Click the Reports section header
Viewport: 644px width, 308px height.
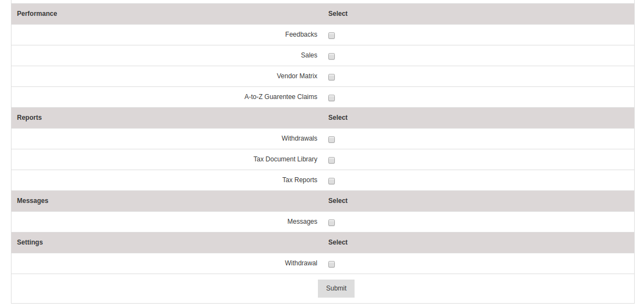(29, 118)
